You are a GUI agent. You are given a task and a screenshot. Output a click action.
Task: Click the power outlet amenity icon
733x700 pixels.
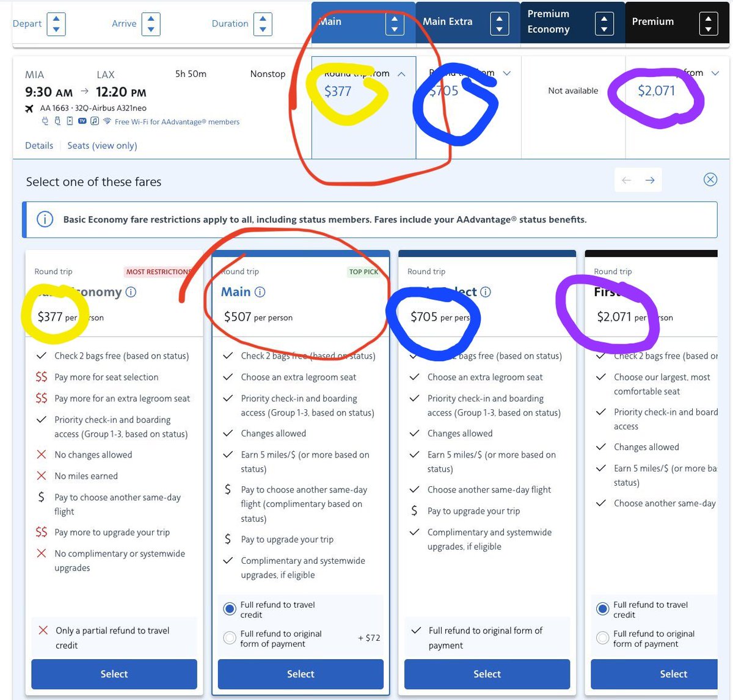[45, 121]
